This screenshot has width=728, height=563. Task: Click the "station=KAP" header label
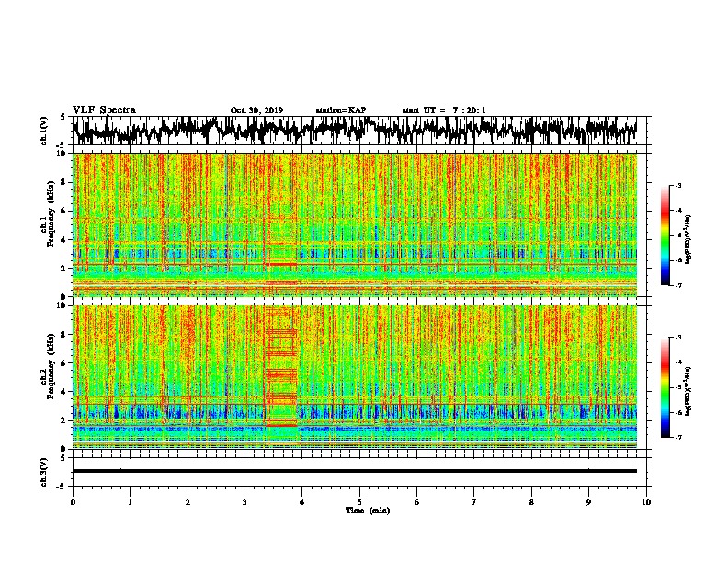(x=341, y=110)
